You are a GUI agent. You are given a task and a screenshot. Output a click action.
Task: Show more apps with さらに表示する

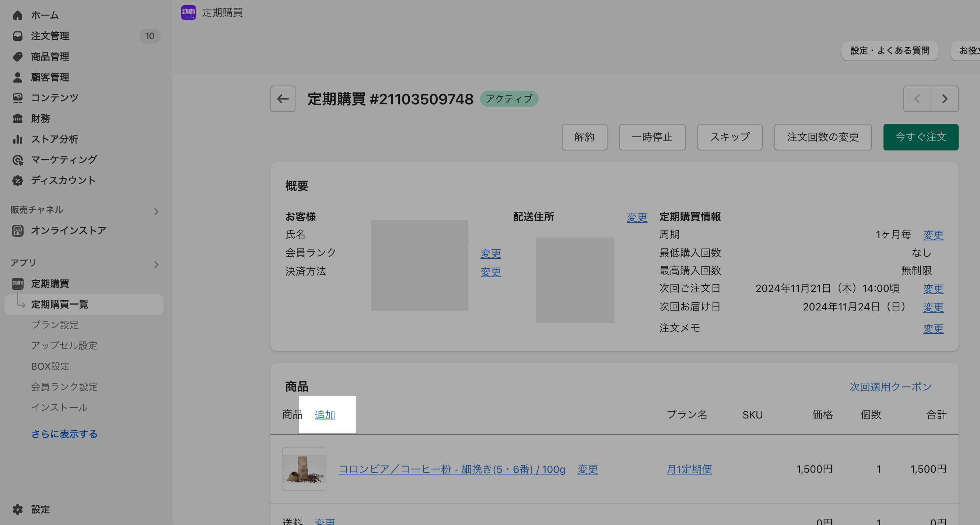64,434
